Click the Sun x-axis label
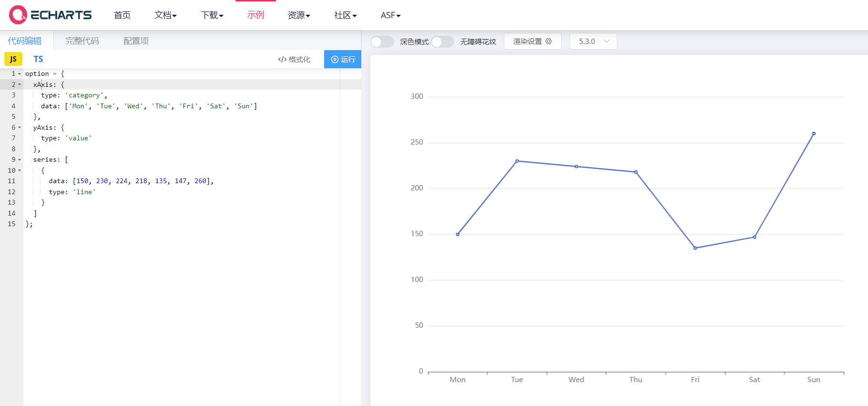 coord(814,380)
